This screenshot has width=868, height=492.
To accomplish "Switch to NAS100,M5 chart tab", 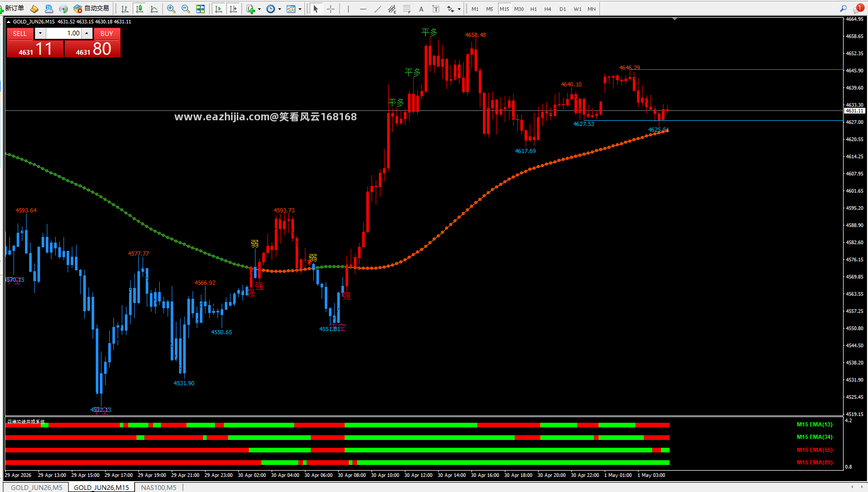I will pos(159,488).
